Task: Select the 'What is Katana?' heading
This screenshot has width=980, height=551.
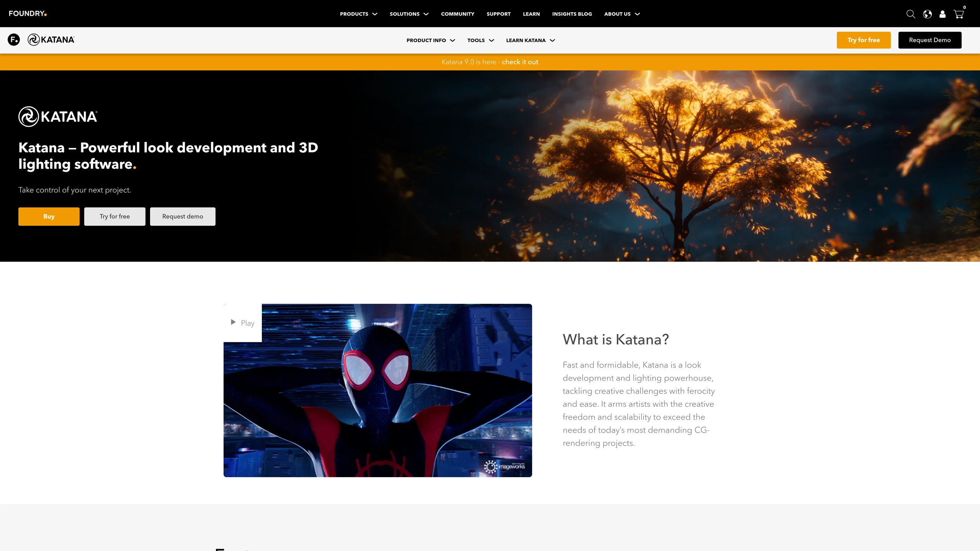Action: (x=616, y=339)
